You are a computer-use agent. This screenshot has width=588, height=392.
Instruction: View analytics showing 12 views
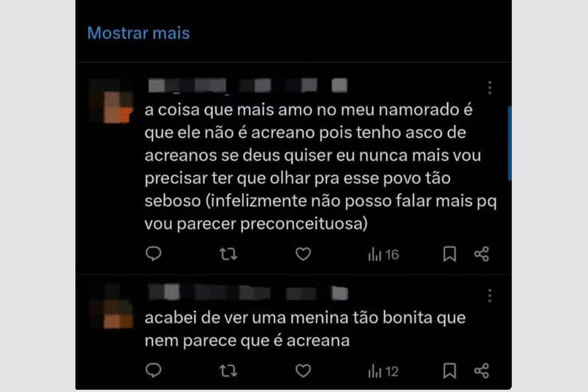(x=384, y=371)
